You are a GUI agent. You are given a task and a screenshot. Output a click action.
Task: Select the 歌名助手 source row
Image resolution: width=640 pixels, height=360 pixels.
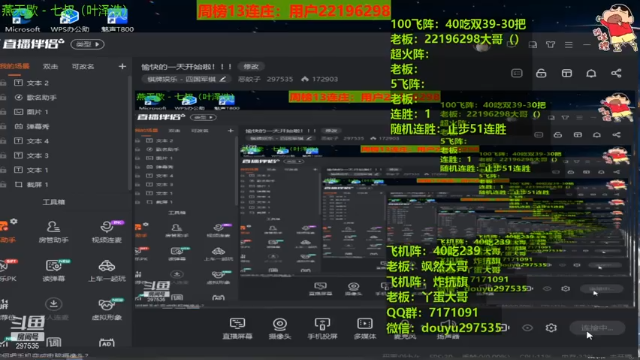point(65,98)
